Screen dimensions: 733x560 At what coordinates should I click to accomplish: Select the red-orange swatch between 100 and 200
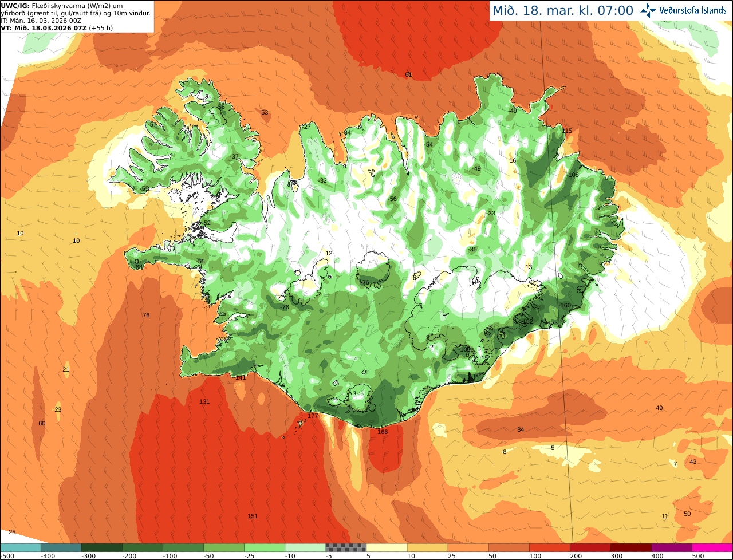tap(549, 547)
